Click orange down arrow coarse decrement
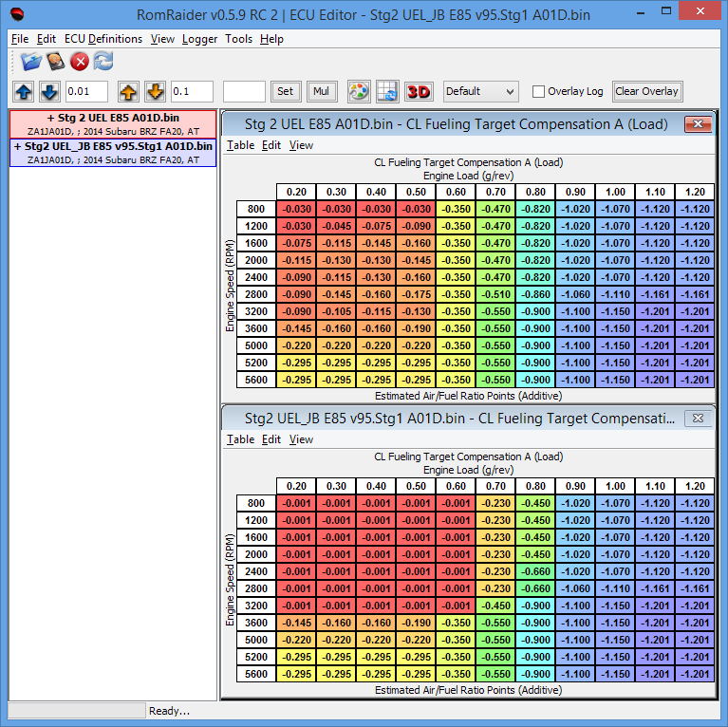This screenshot has width=728, height=727. [154, 92]
